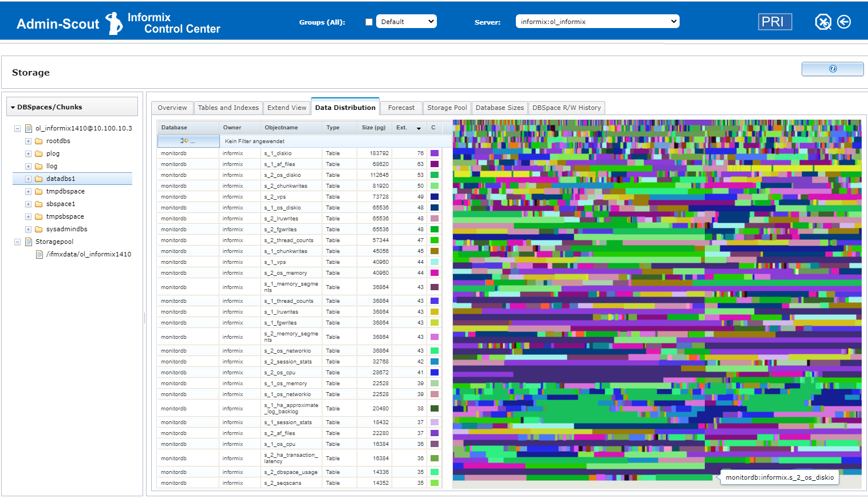Select the Data Distribution tab
Image resolution: width=868 pixels, height=498 pixels.
tap(345, 107)
